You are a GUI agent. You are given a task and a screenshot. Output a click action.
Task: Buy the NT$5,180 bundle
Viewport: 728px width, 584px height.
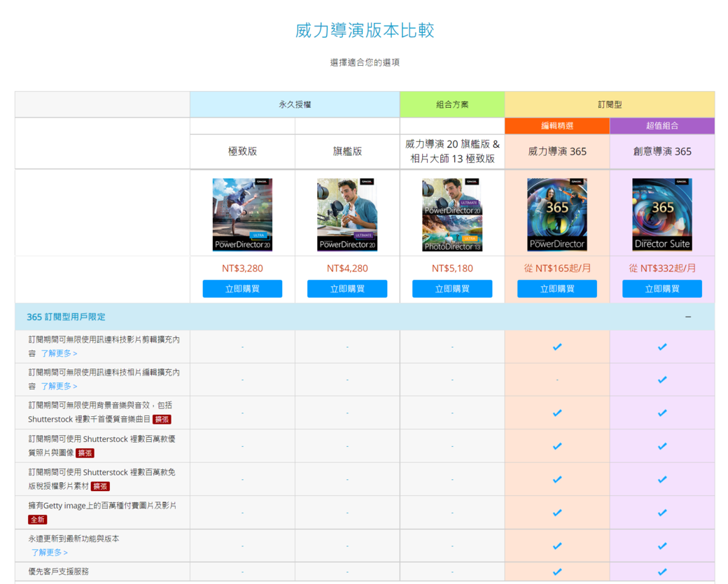pos(452,289)
